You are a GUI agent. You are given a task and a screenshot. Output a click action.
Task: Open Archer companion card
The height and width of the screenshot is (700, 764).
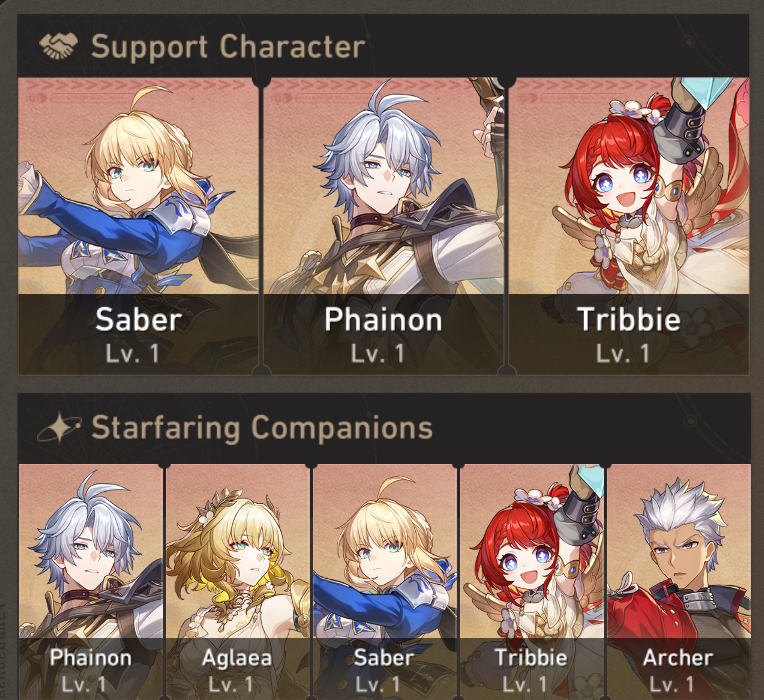pyautogui.click(x=679, y=582)
